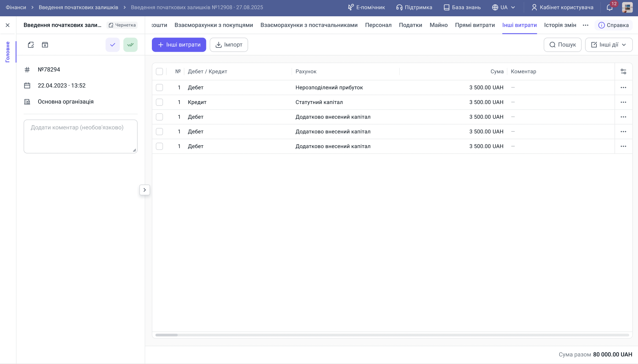638x364 pixels.
Task: Click the single checkmark save button
Action: click(113, 45)
